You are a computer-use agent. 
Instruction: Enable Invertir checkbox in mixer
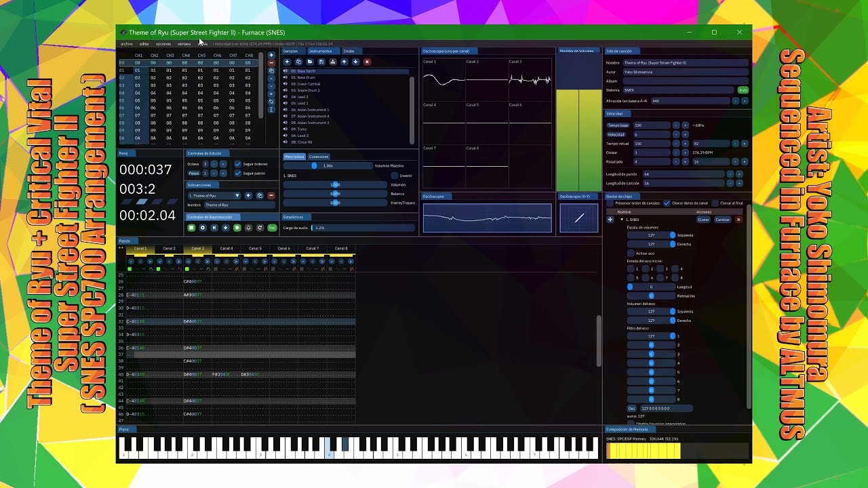click(x=395, y=176)
